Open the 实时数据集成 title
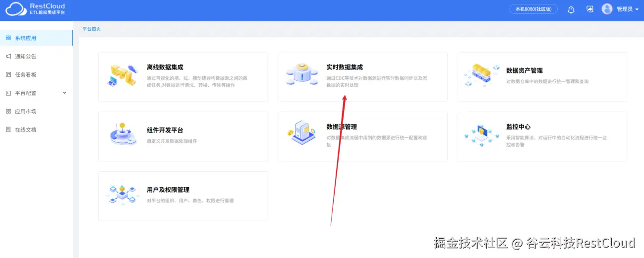644x258 pixels. pyautogui.click(x=345, y=67)
